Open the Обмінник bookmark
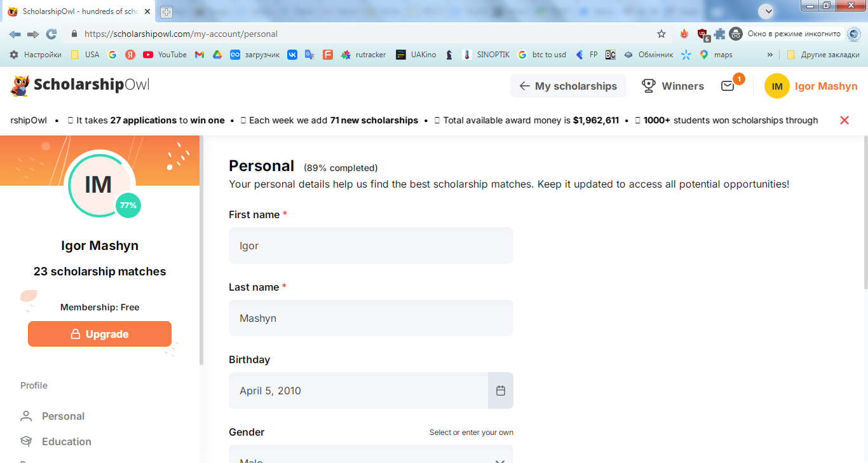 point(648,55)
